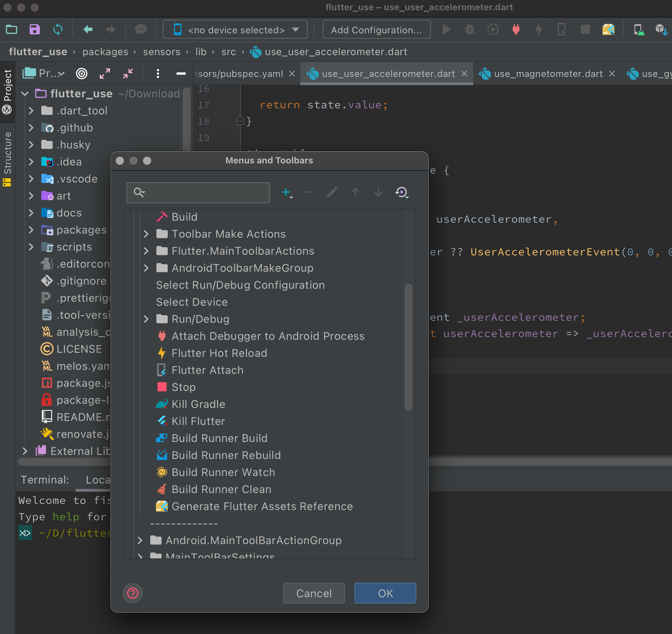Screen dimensions: 672x634
Task: Expand the Run/Debug group
Action: (x=146, y=319)
